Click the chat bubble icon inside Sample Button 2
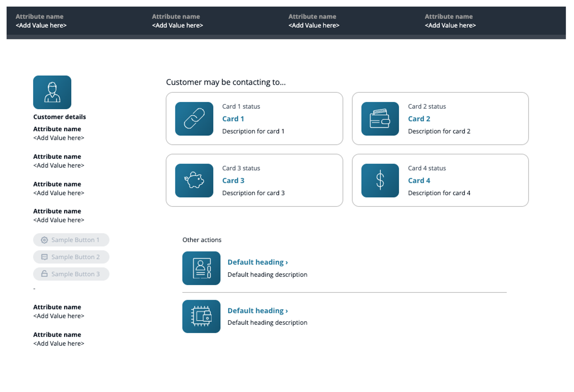This screenshot has width=574, height=392. pos(44,257)
